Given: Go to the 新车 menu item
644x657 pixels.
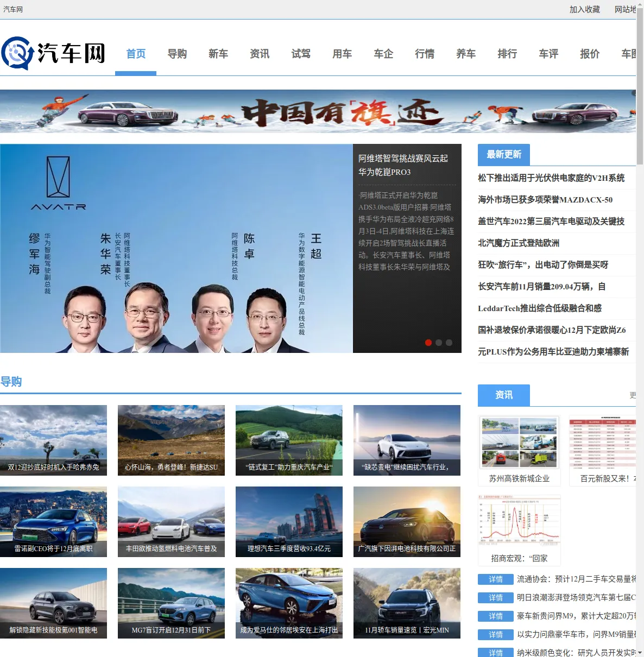Looking at the screenshot, I should click(218, 54).
